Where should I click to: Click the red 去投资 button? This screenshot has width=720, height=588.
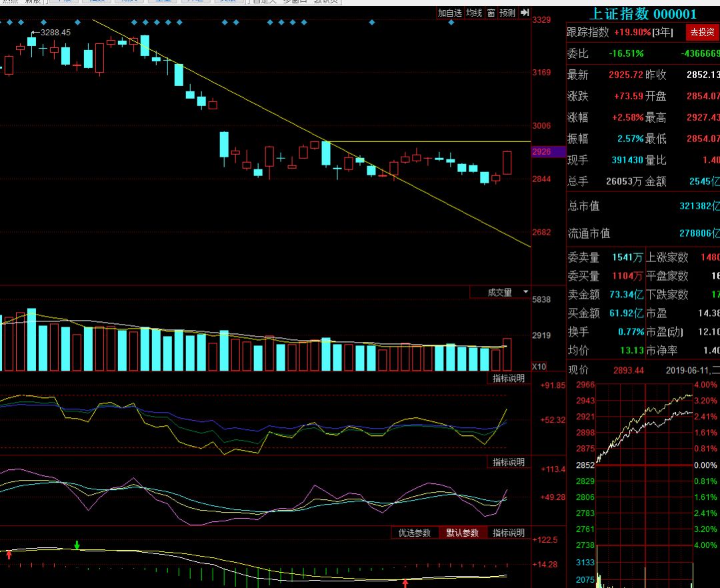tap(702, 32)
